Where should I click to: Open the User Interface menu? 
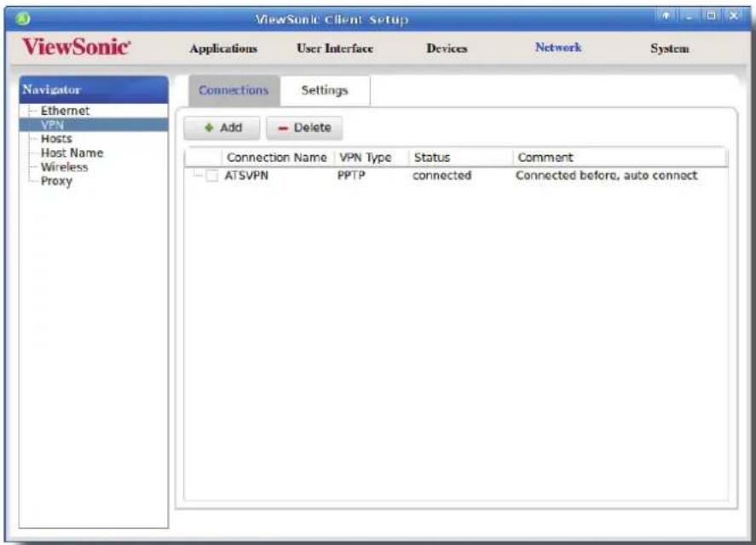point(335,49)
